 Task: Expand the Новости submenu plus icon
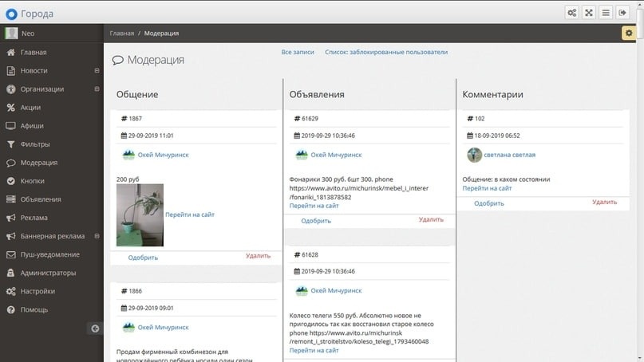tap(97, 71)
